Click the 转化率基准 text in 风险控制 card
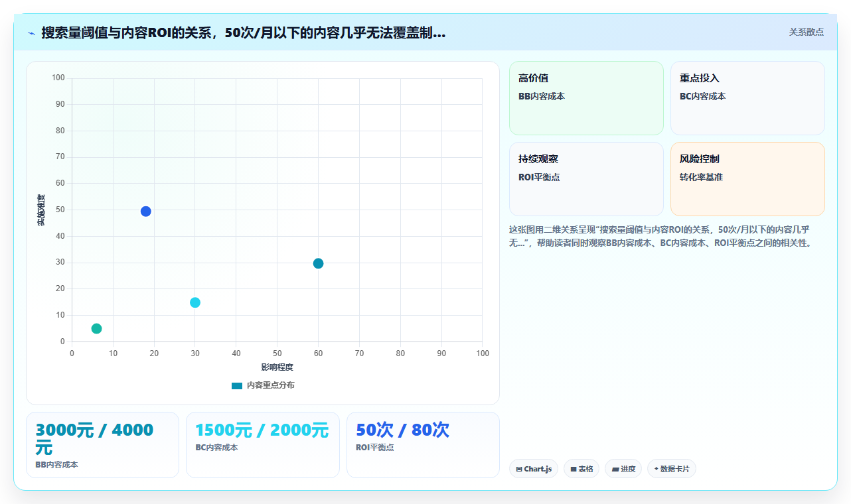851x504 pixels. pos(701,177)
